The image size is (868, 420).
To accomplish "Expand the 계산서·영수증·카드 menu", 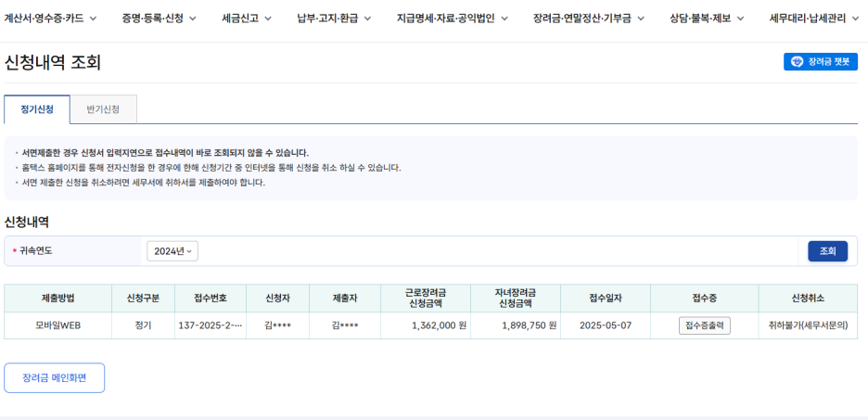I will point(50,18).
